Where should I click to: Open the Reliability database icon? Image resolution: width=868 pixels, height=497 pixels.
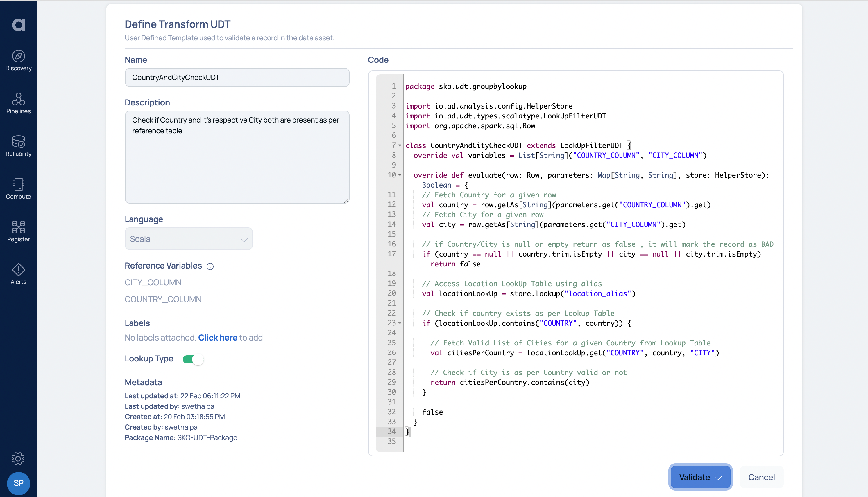pos(18,142)
